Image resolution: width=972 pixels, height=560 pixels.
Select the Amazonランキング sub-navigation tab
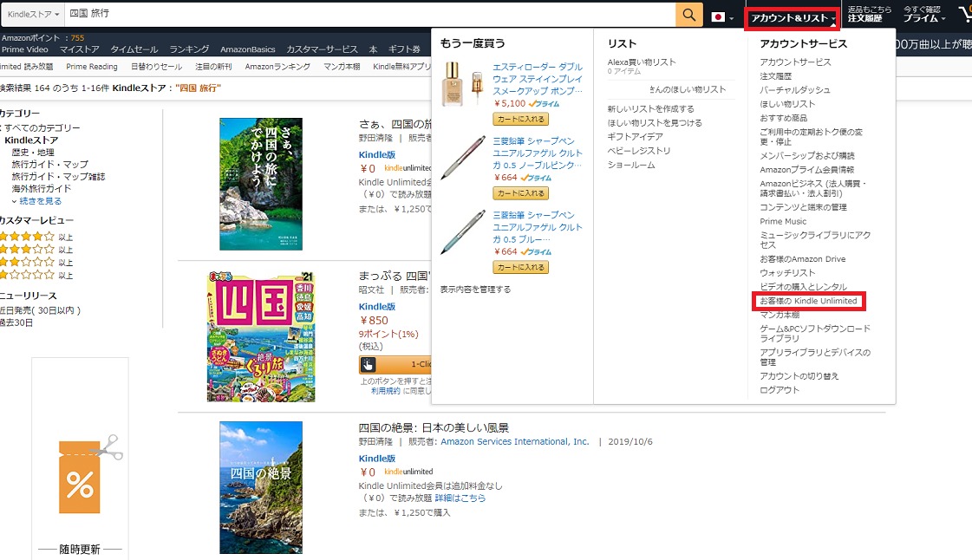coord(277,66)
